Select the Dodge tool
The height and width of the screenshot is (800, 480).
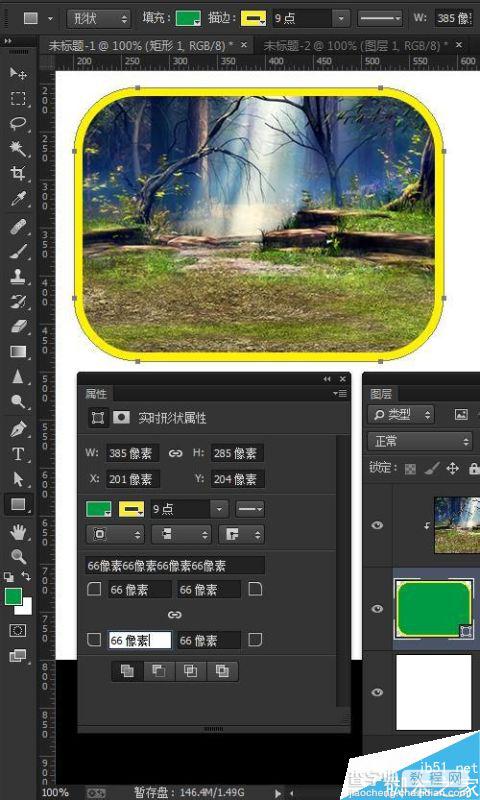18,402
